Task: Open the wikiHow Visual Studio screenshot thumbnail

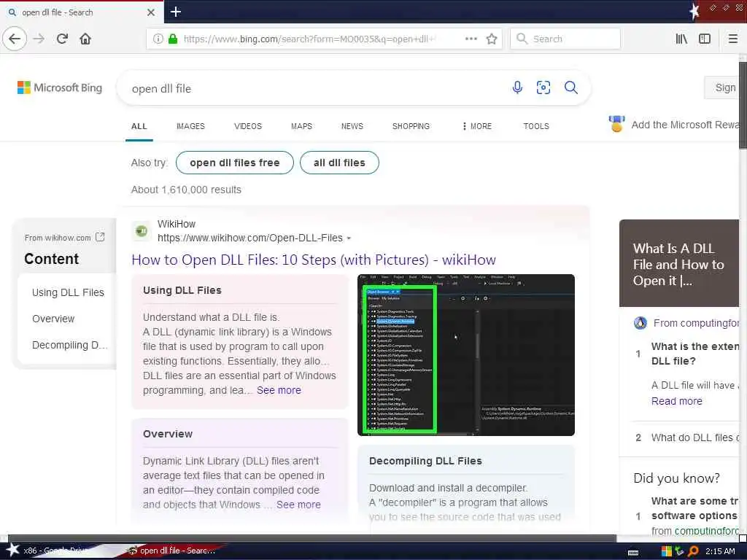Action: click(466, 355)
